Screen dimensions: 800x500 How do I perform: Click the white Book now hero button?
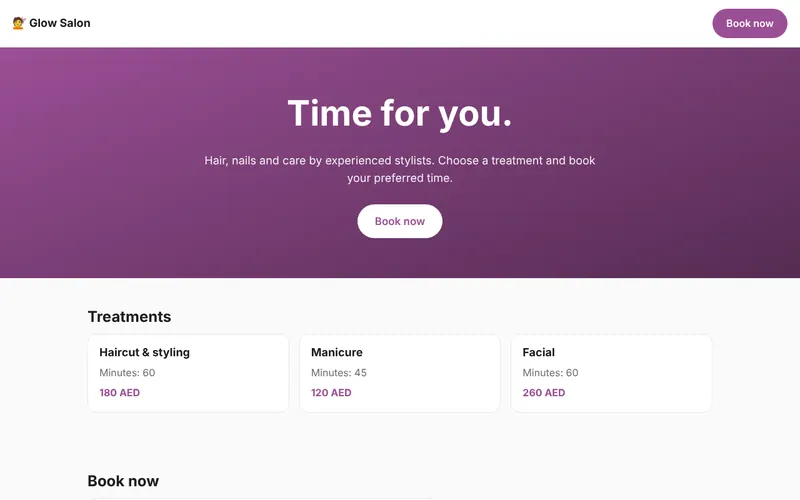(399, 221)
